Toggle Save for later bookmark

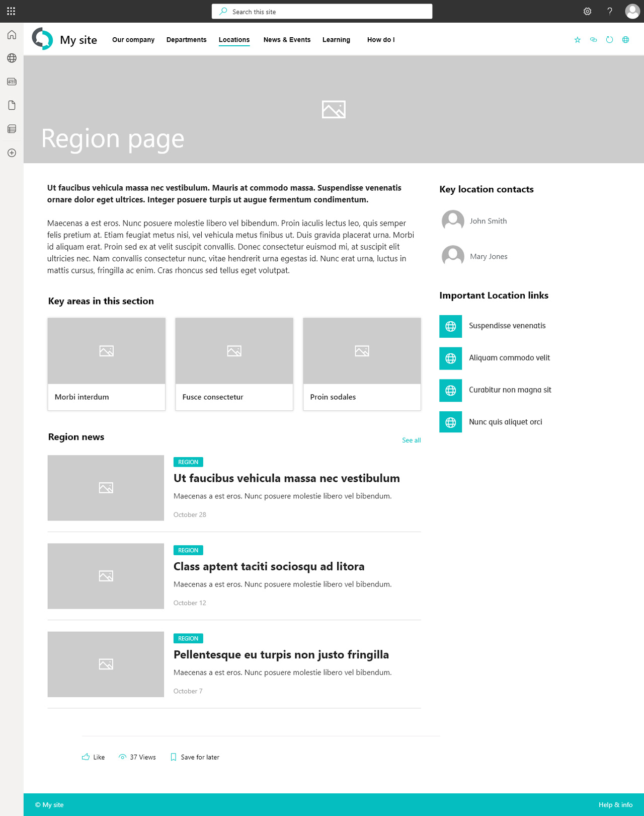coord(195,757)
